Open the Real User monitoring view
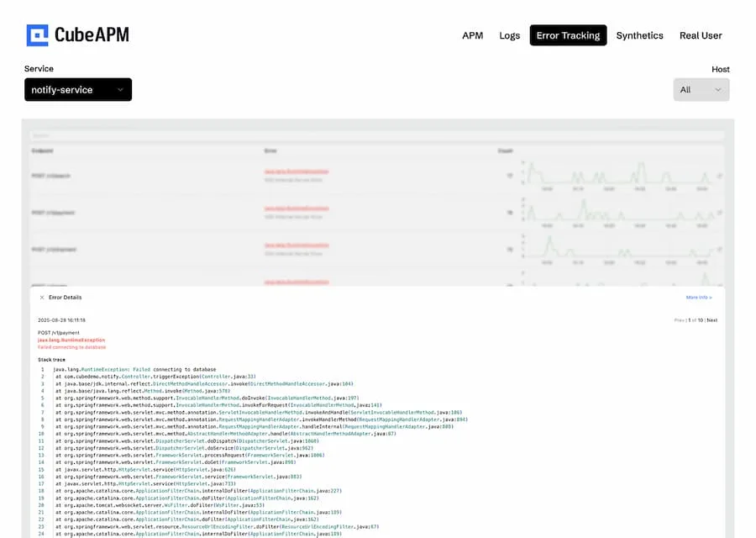The image size is (756, 538). click(701, 35)
